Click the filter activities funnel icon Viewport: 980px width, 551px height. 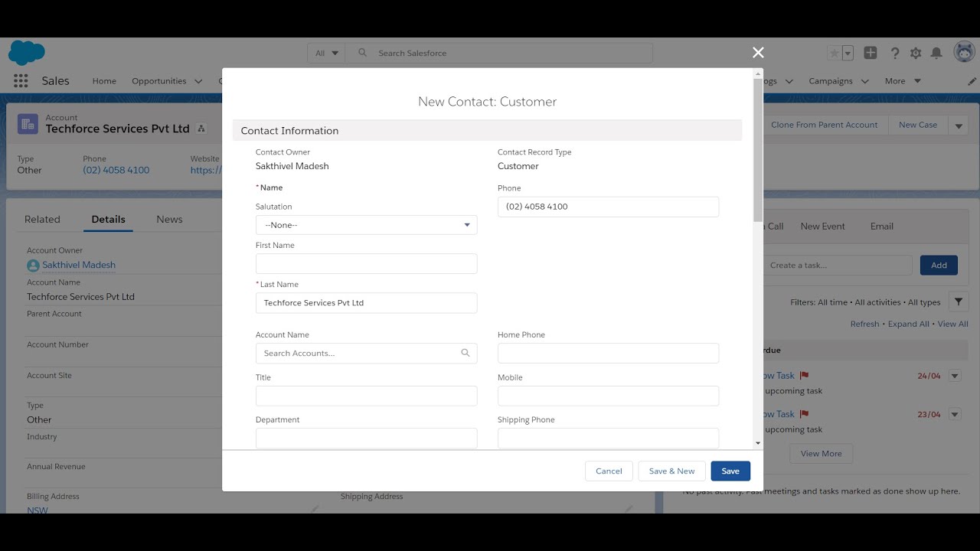tap(958, 302)
